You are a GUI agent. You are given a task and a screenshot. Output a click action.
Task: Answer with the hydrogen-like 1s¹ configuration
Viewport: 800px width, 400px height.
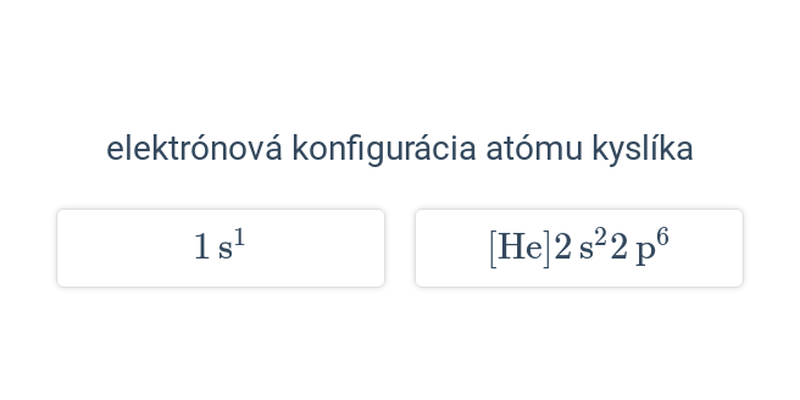(x=220, y=248)
